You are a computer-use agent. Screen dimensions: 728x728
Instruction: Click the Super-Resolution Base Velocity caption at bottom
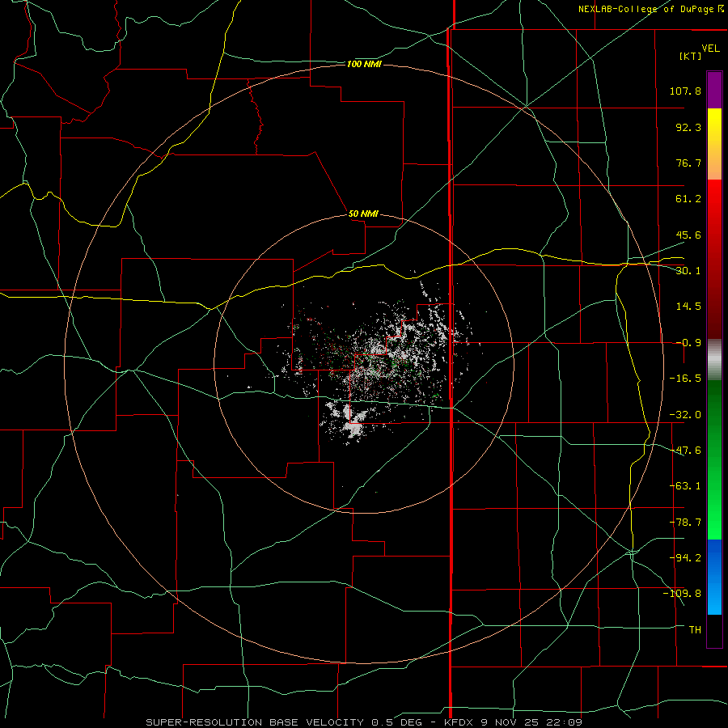pyautogui.click(x=363, y=722)
